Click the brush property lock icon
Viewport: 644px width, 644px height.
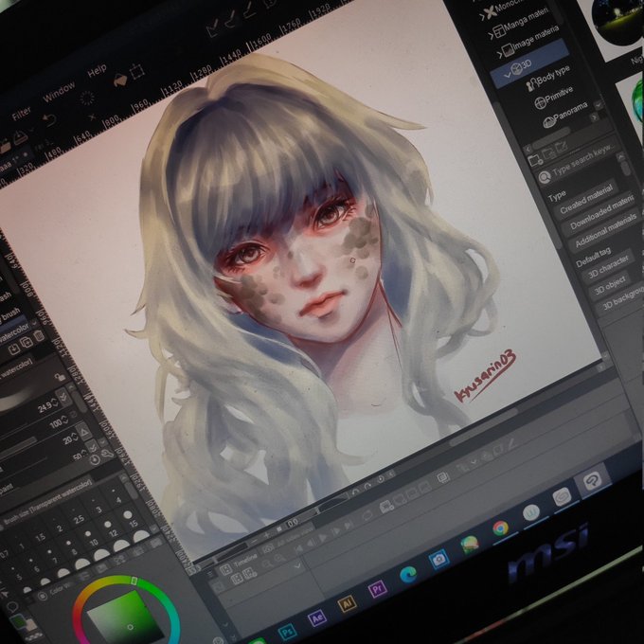pos(61,377)
